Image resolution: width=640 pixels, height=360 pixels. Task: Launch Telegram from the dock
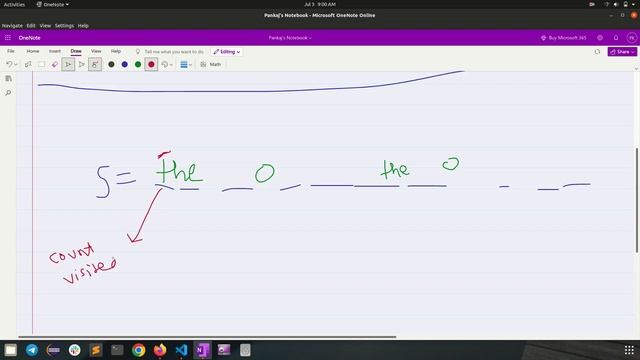point(32,350)
